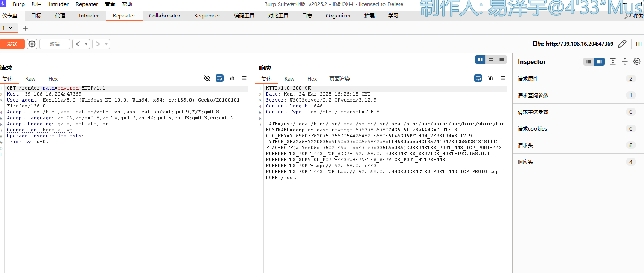The image size is (644, 273).
Task: Switch to 日志 tab
Action: pos(307,16)
